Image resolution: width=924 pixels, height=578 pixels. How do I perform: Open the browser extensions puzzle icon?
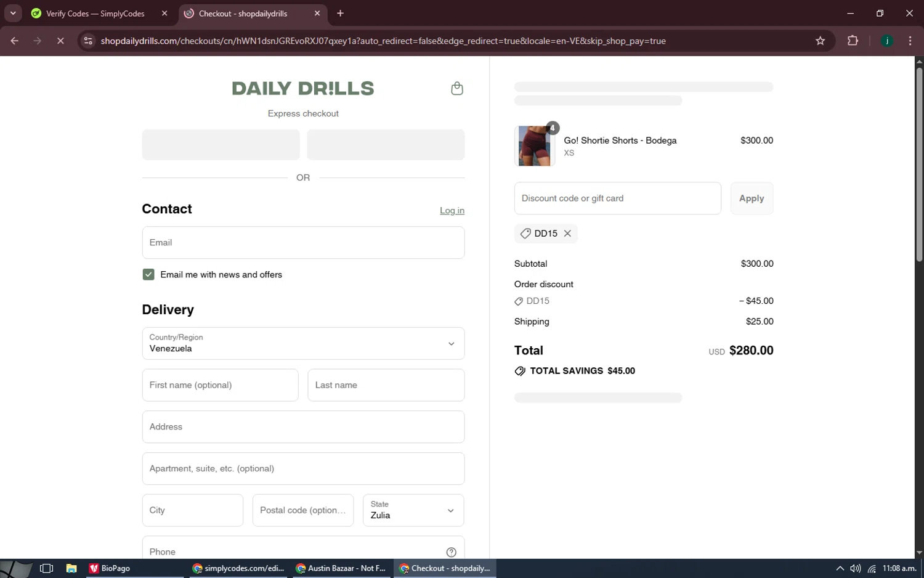pyautogui.click(x=853, y=41)
